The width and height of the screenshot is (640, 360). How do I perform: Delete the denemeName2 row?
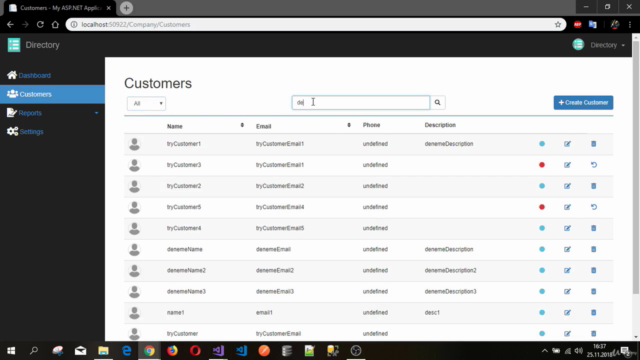tap(593, 270)
